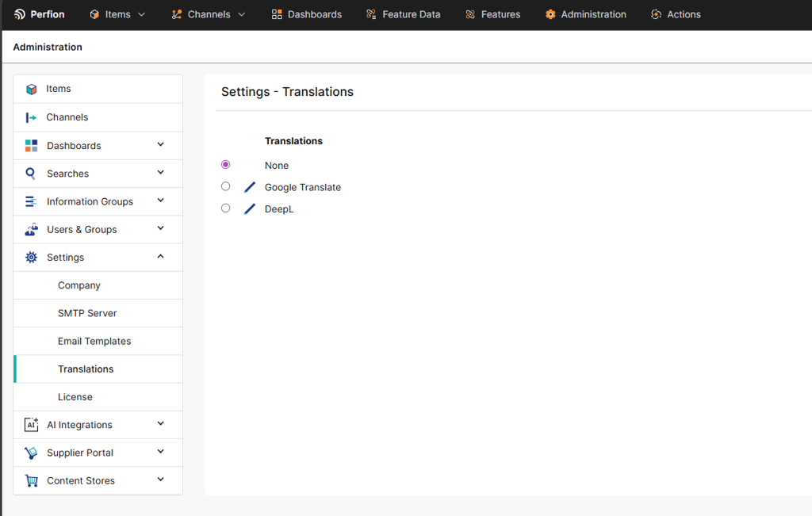Viewport: 812px width, 516px height.
Task: Open the Channels label in top menu
Action: 209,14
